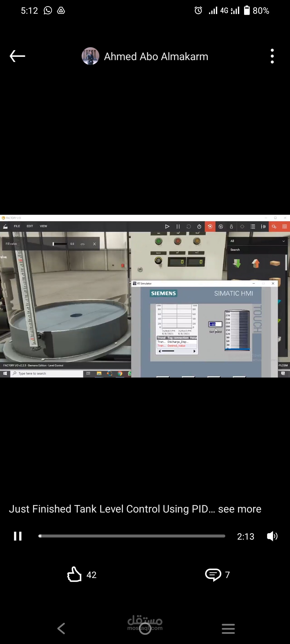The image size is (290, 644).
Task: Open the FILE menu in Factory I/O
Action: [17, 226]
